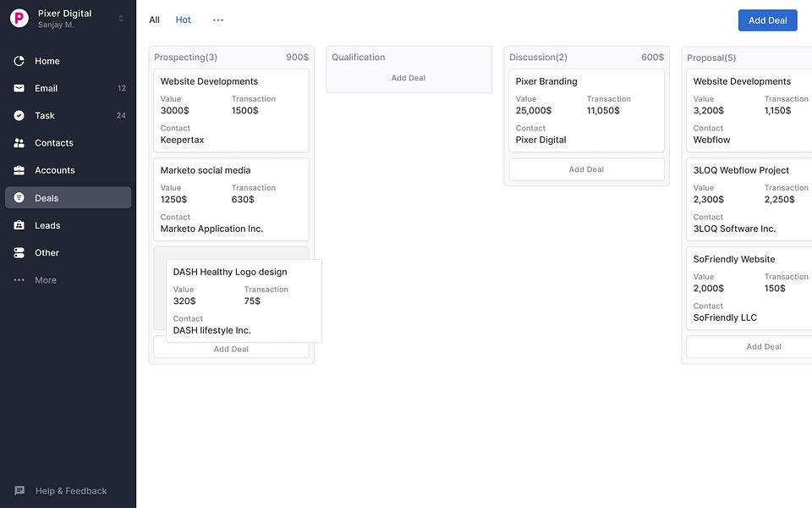The image size is (812, 508).
Task: Click the blue Add Deal button
Action: [767, 19]
